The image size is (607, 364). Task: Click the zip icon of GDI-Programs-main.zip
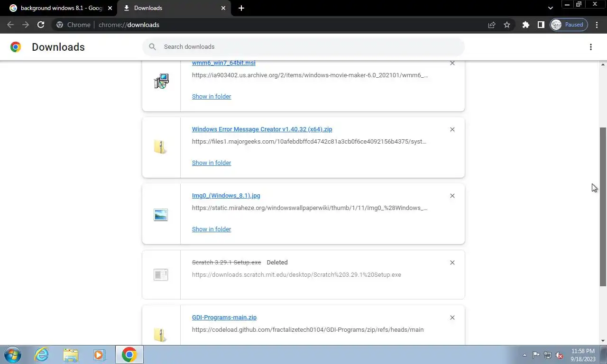(x=161, y=335)
